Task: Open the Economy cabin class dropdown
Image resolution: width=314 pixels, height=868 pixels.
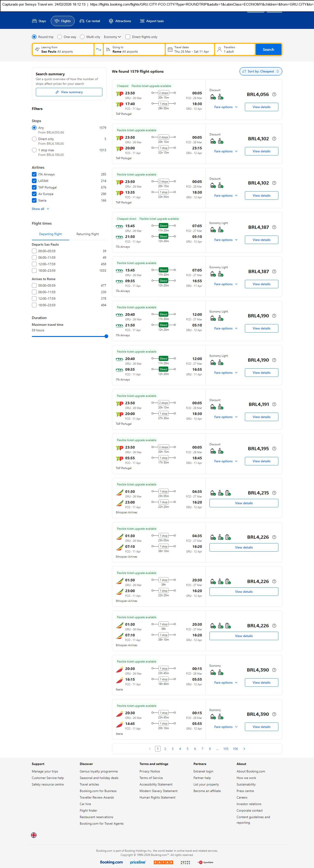Action: [x=112, y=37]
